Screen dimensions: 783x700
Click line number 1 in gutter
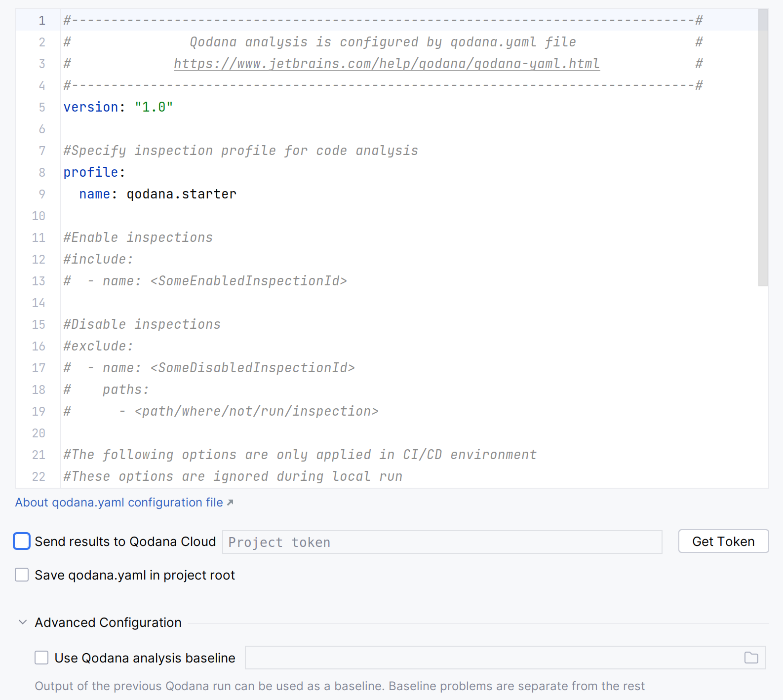(x=42, y=20)
